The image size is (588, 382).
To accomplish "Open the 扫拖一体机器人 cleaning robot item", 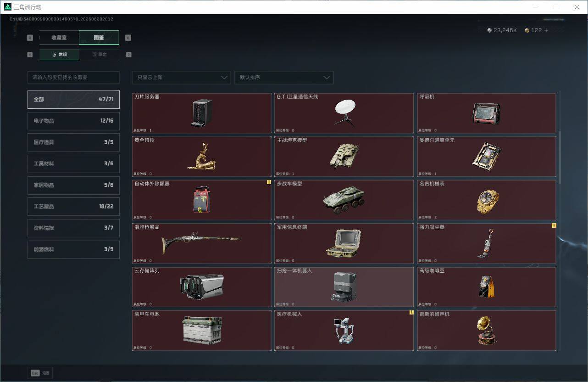I will point(344,287).
